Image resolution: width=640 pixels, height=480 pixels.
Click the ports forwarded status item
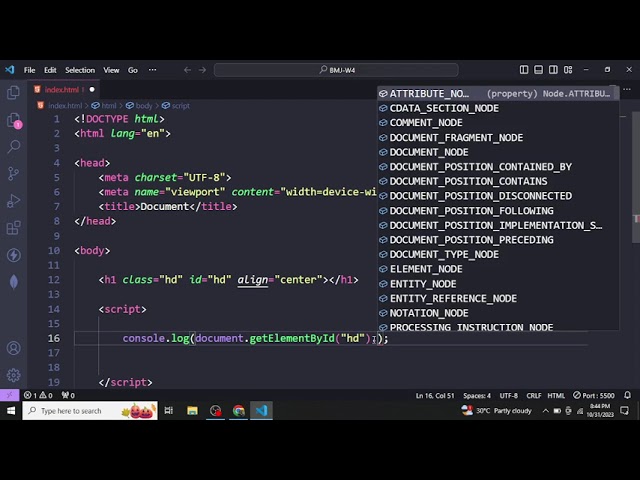click(68, 395)
